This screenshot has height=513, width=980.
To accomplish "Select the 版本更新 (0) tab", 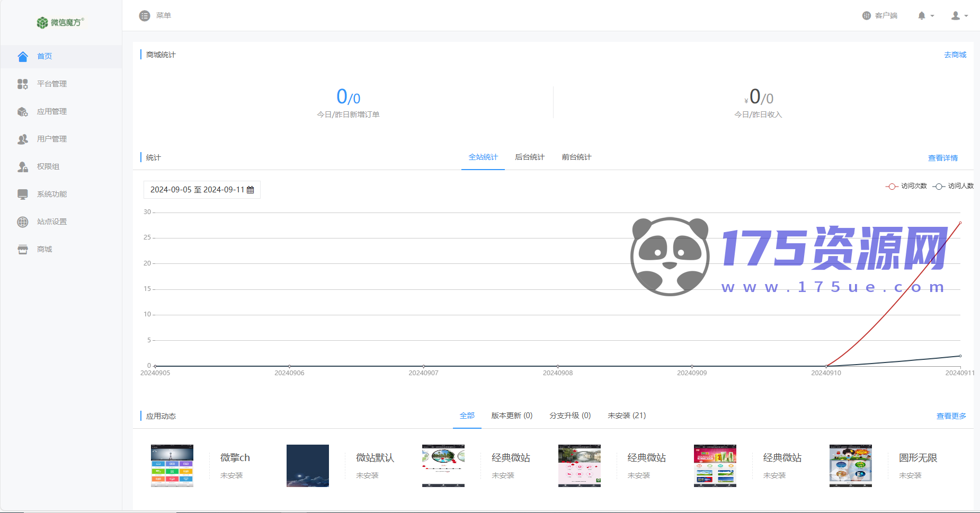I will click(x=512, y=416).
